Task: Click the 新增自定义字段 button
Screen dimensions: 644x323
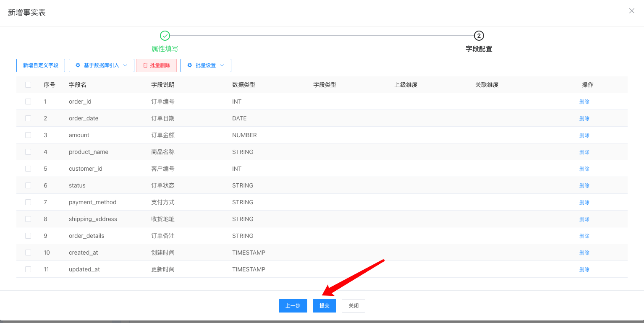Action: [41, 65]
